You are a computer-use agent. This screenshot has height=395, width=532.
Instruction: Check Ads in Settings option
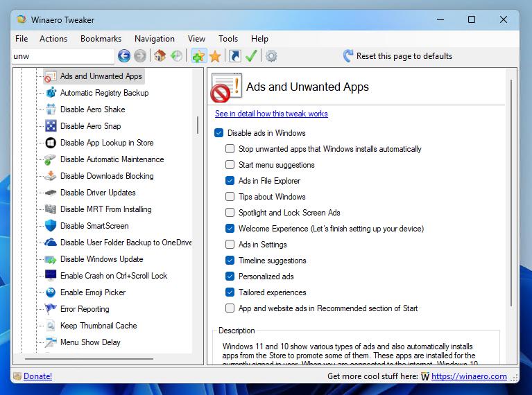click(x=230, y=245)
